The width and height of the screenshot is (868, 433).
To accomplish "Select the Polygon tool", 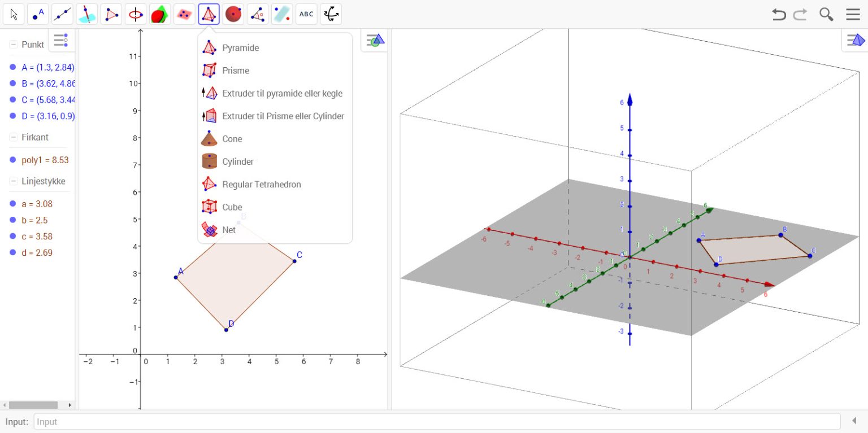I will point(111,14).
